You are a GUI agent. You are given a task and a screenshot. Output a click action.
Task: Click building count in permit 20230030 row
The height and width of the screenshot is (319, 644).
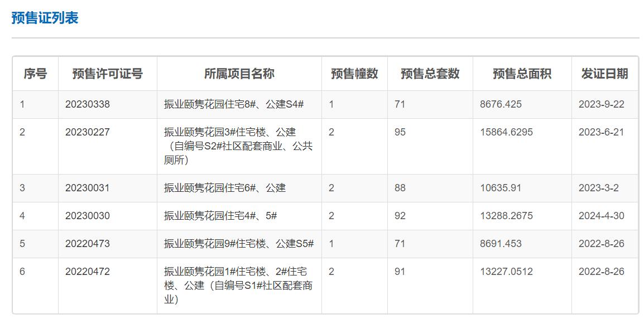[331, 216]
